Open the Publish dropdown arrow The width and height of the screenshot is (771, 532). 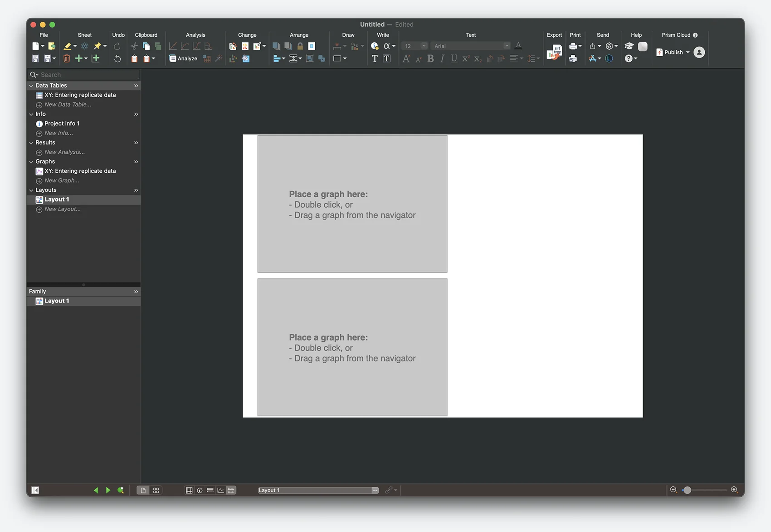point(688,52)
